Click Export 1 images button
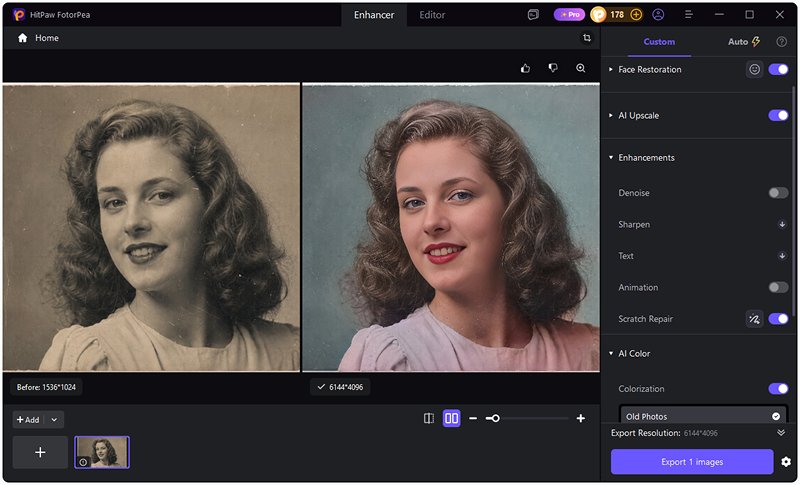This screenshot has height=485, width=800. point(692,462)
